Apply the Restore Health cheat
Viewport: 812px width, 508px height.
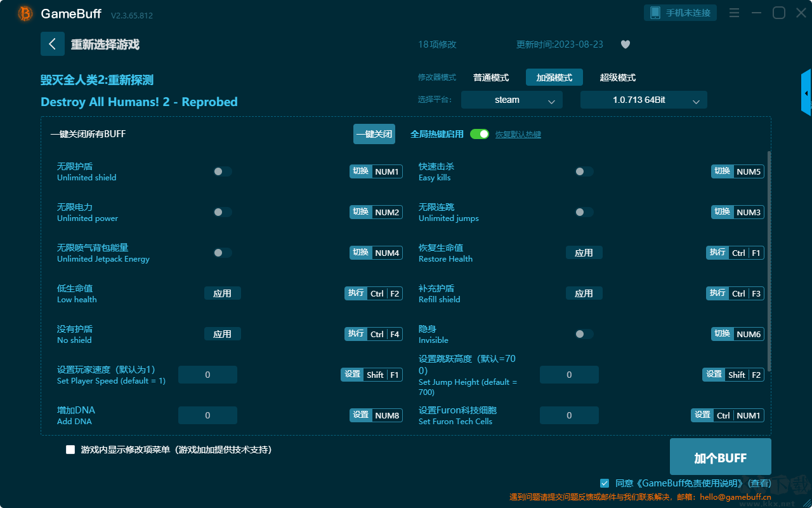coord(584,253)
